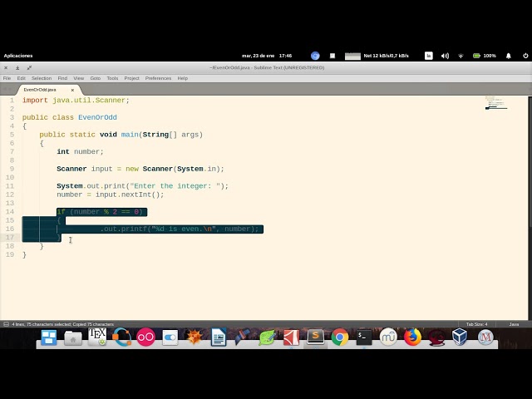Click the download arrow button in title bar
This screenshot has width=532, height=399.
[x=17, y=68]
